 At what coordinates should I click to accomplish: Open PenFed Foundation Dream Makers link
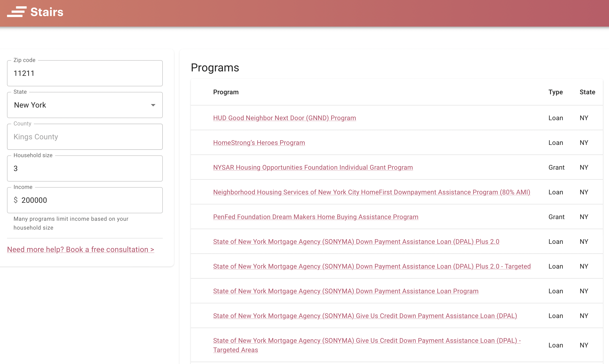tap(315, 217)
